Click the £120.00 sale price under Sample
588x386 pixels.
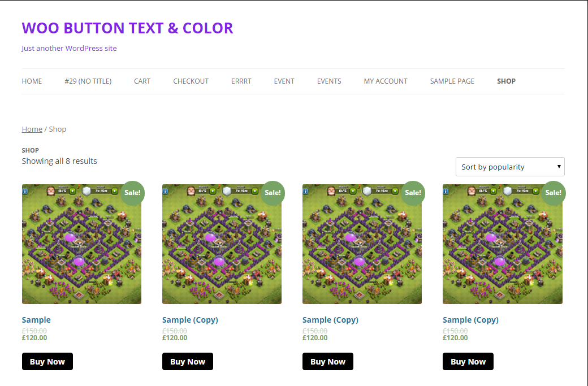pos(34,337)
